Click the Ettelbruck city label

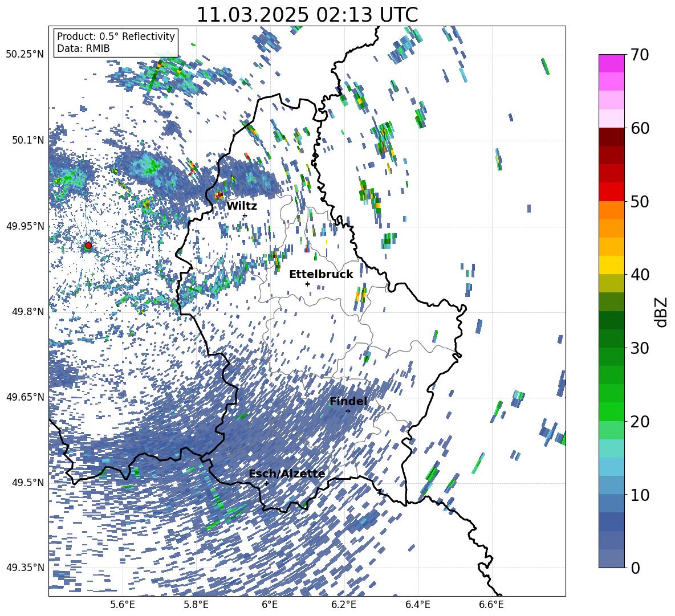point(321,275)
